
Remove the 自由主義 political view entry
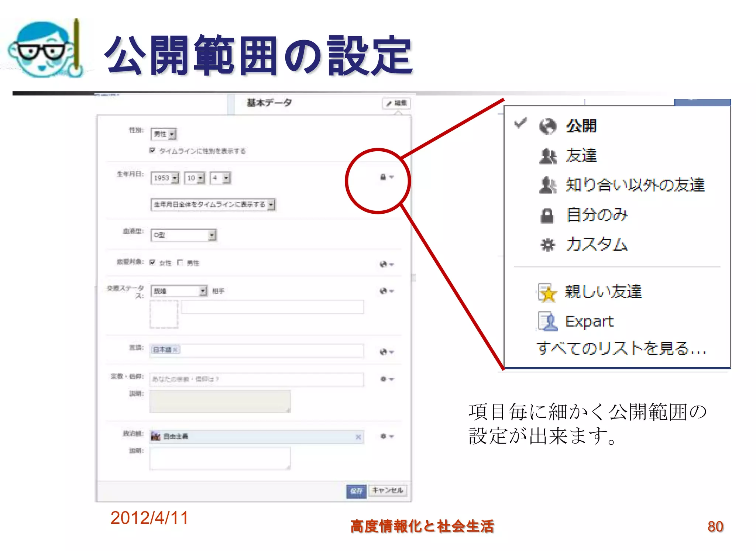coord(358,437)
